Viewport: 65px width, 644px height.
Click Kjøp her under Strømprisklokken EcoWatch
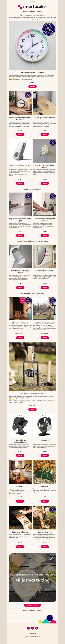(32, 87)
